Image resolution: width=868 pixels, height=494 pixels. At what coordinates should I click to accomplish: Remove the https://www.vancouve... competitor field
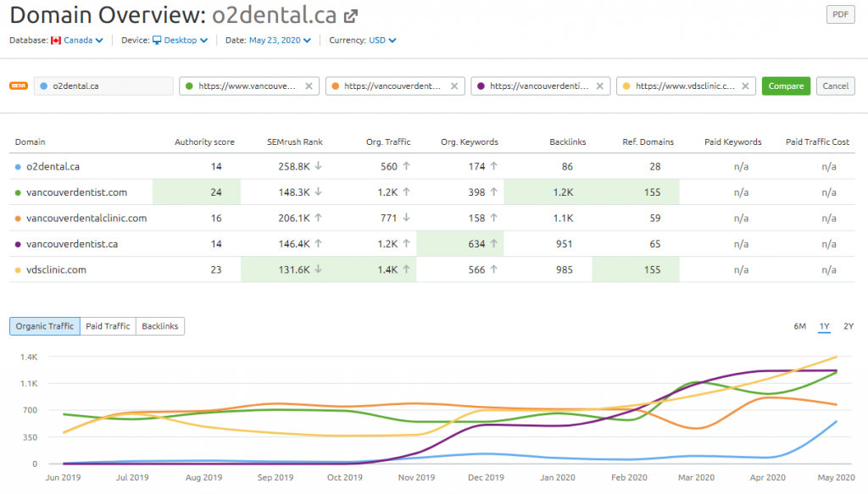[309, 86]
